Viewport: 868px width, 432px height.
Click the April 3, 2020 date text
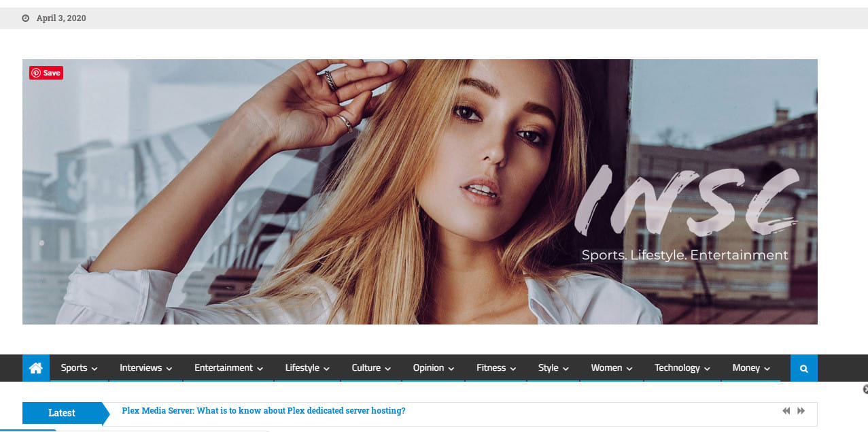click(61, 18)
